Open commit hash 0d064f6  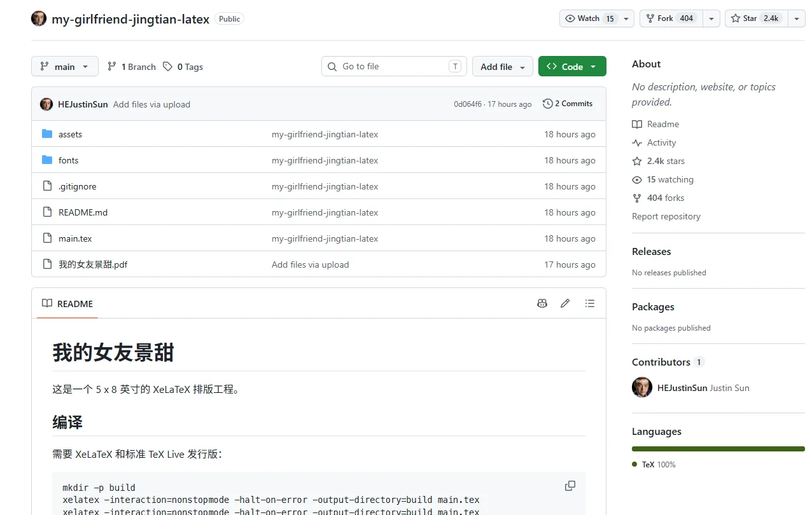pos(468,104)
